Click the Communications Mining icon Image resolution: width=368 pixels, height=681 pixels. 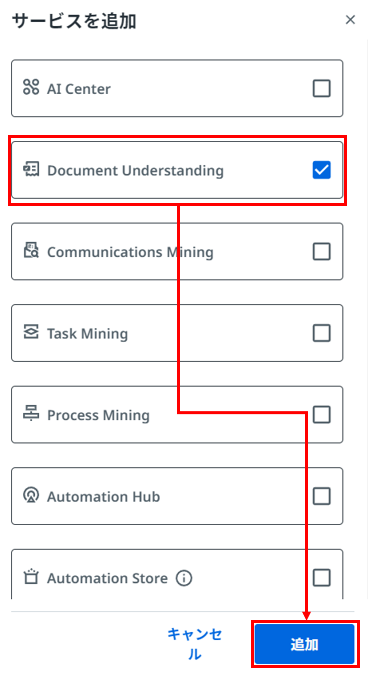click(x=31, y=251)
